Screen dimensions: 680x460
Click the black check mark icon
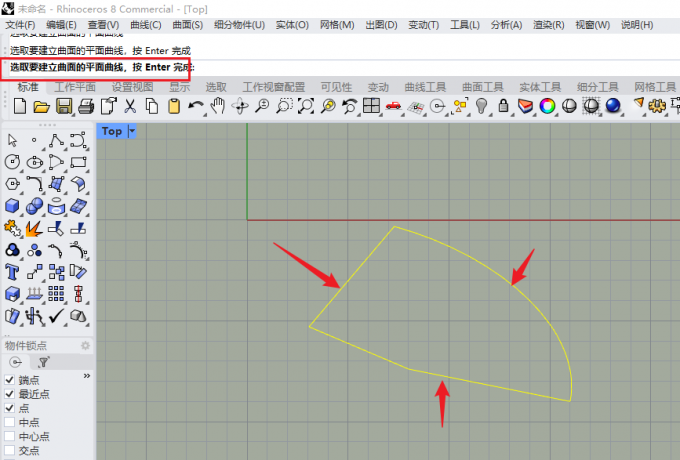point(56,316)
